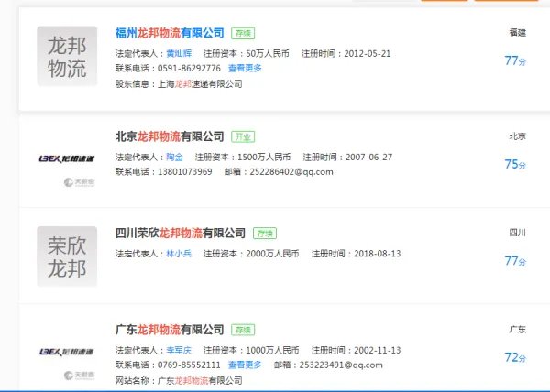Click email 253223491@qq.com
Image resolution: width=550 pixels, height=392 pixels.
pyautogui.click(x=341, y=365)
